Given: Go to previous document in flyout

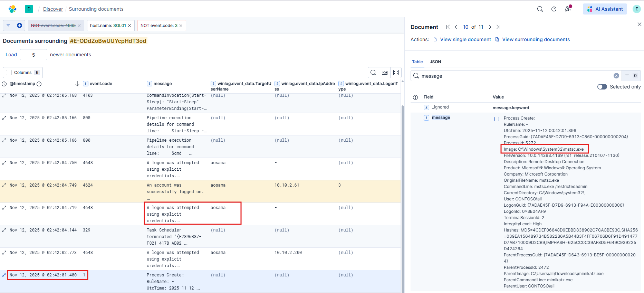Looking at the screenshot, I should [x=456, y=27].
